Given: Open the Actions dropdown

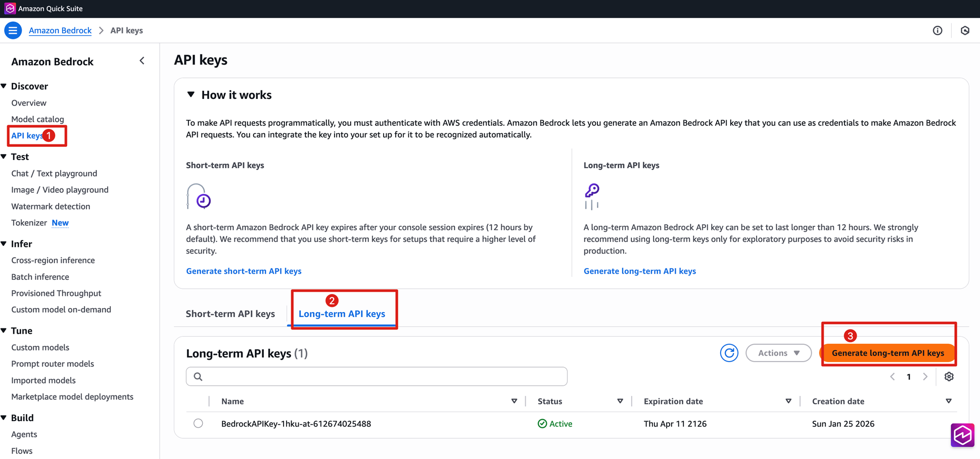Looking at the screenshot, I should (x=778, y=353).
